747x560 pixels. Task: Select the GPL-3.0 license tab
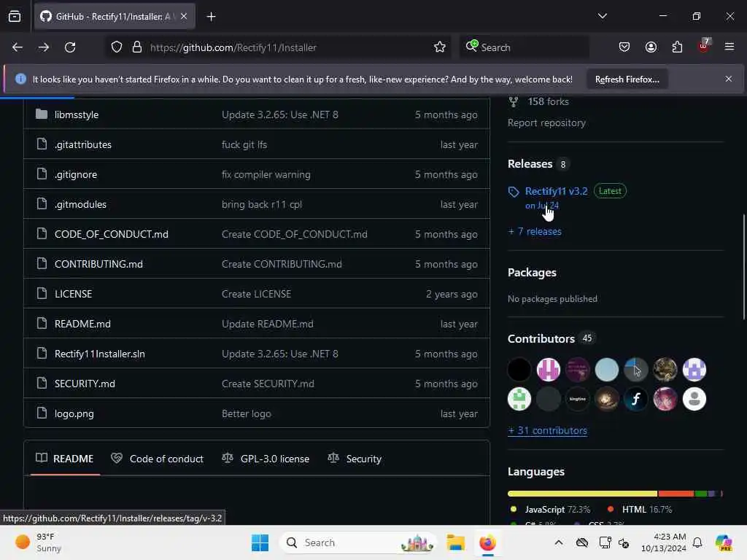coord(266,459)
